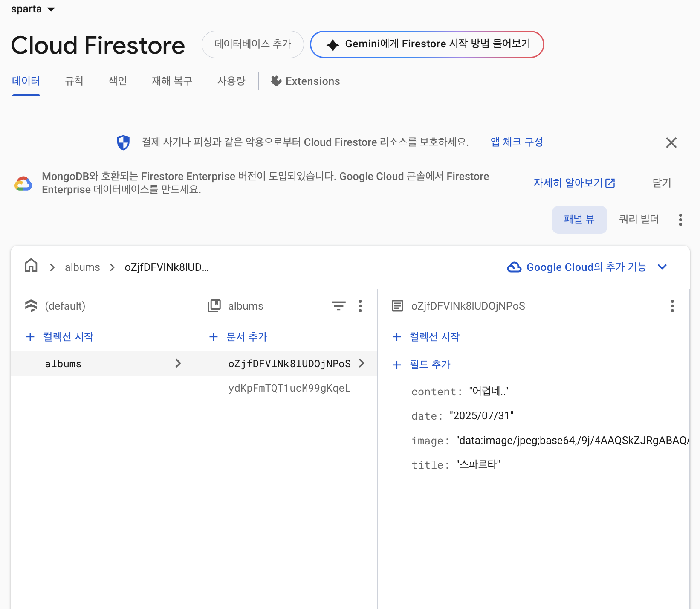Switch to the 색인 tab

point(118,81)
